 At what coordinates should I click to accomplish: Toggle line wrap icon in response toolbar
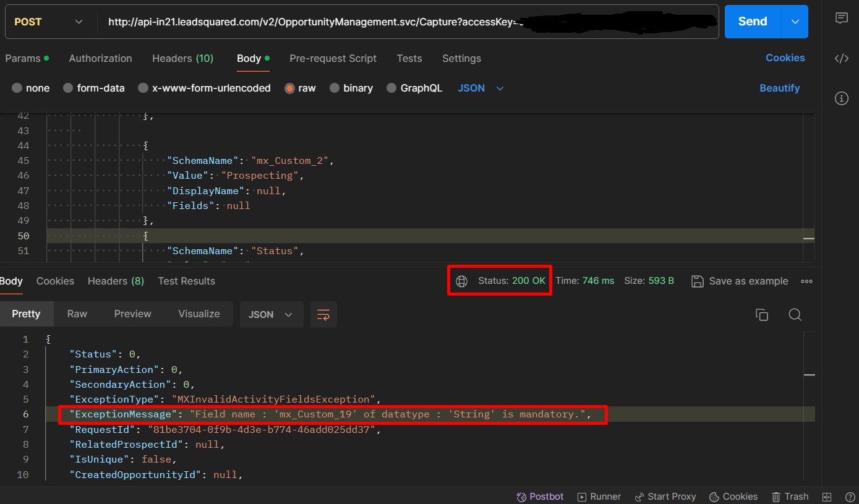click(x=323, y=315)
